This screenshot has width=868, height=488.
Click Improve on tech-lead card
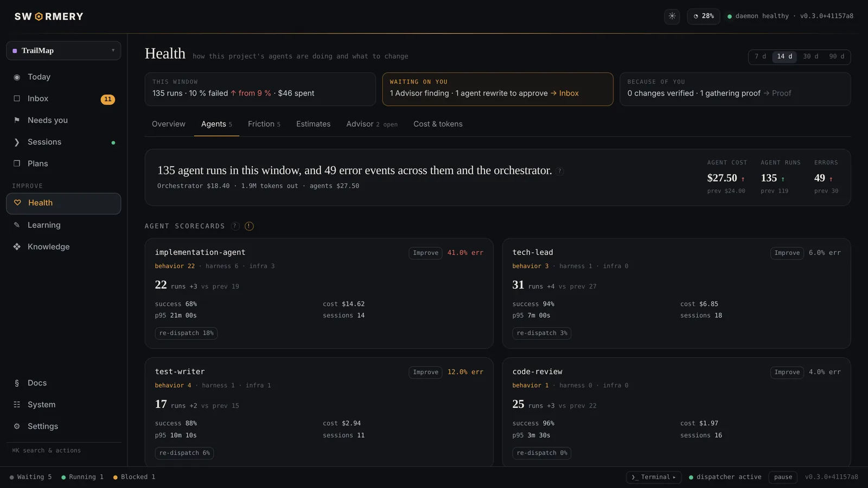point(787,253)
